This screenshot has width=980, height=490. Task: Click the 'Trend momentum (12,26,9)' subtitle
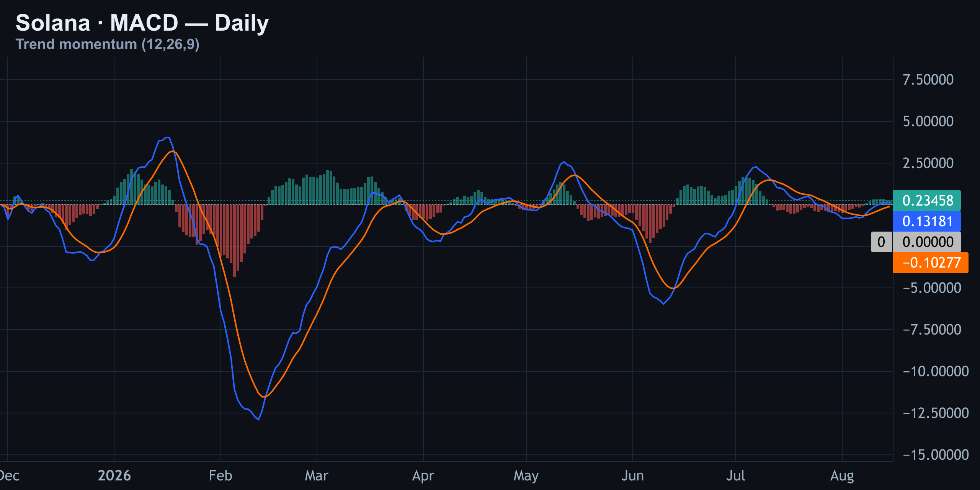coord(107,44)
